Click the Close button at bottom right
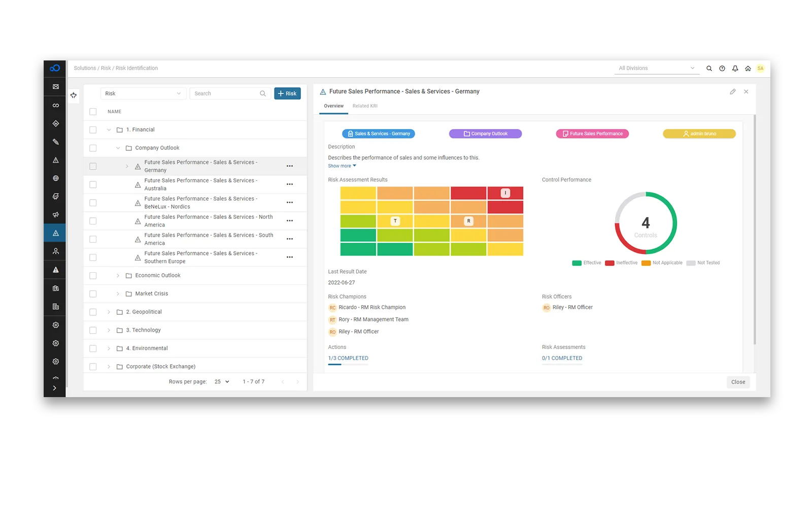Screen dimensions: 812x519 (x=738, y=382)
